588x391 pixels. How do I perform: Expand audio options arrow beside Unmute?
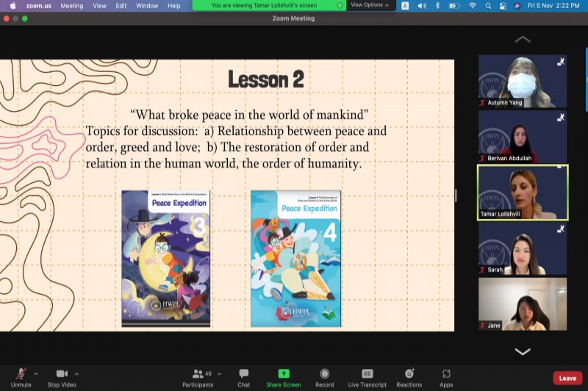(36, 373)
